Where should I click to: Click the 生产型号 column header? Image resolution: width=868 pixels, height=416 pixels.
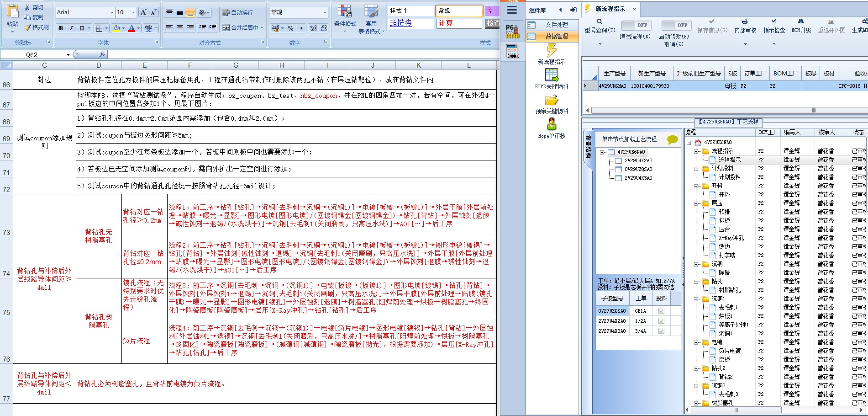(614, 74)
